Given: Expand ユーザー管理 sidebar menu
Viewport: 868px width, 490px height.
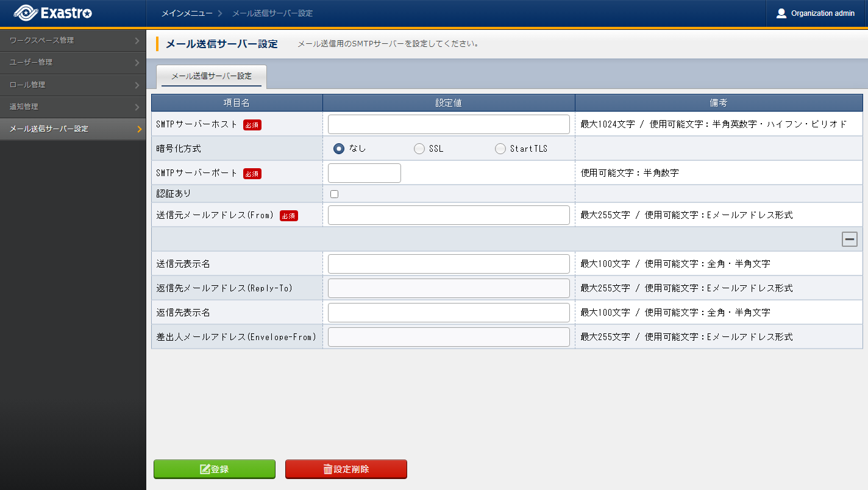Looking at the screenshot, I should pyautogui.click(x=73, y=62).
